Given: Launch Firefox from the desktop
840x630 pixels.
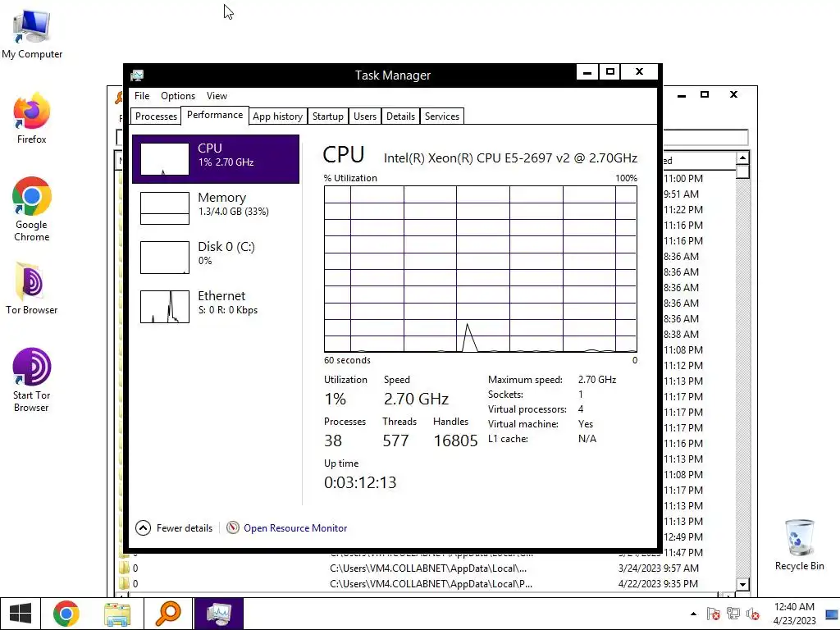Looking at the screenshot, I should 32,118.
